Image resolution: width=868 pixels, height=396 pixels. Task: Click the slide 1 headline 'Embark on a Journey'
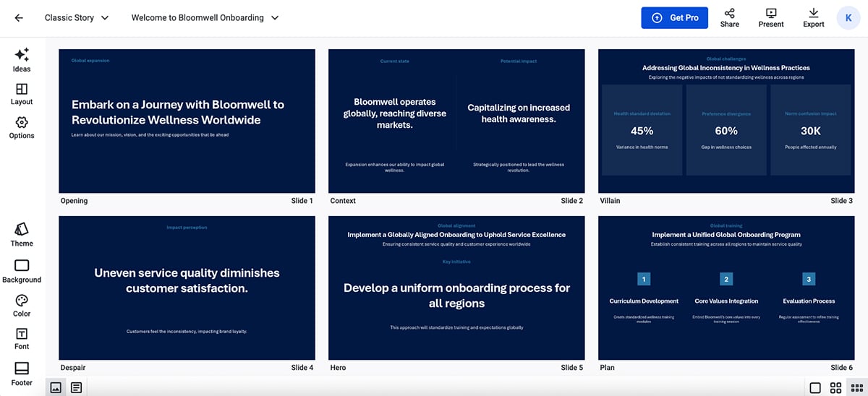[178, 112]
